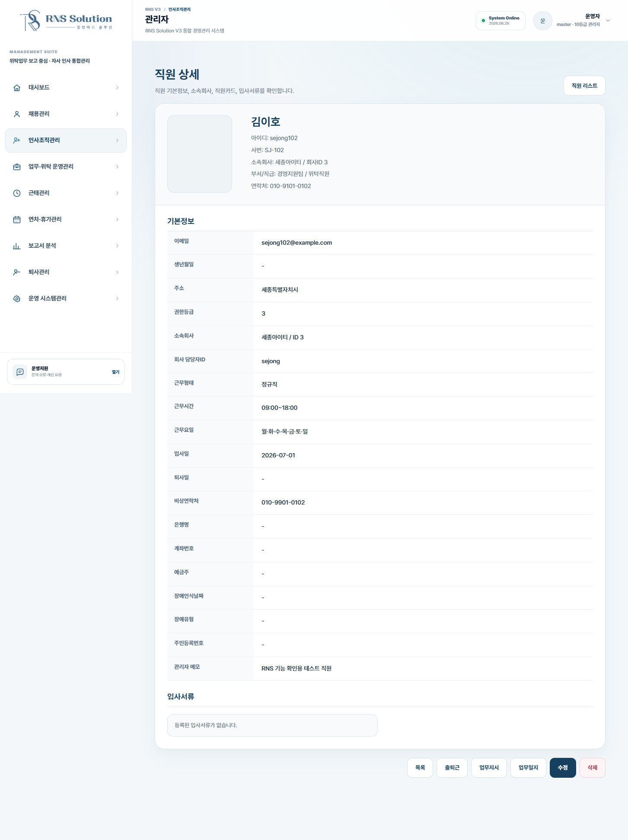This screenshot has height=840, width=628.
Task: Open the 대시보드 menu item
Action: pos(66,88)
